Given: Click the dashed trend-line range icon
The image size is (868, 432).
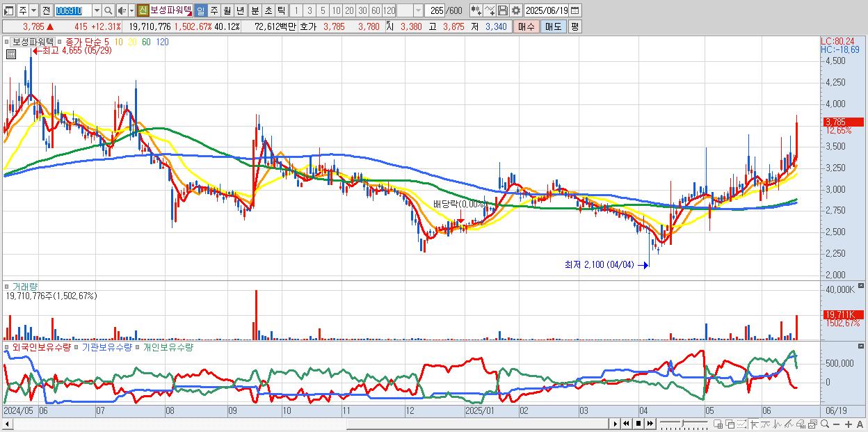Looking at the screenshot, I should pyautogui.click(x=741, y=424).
